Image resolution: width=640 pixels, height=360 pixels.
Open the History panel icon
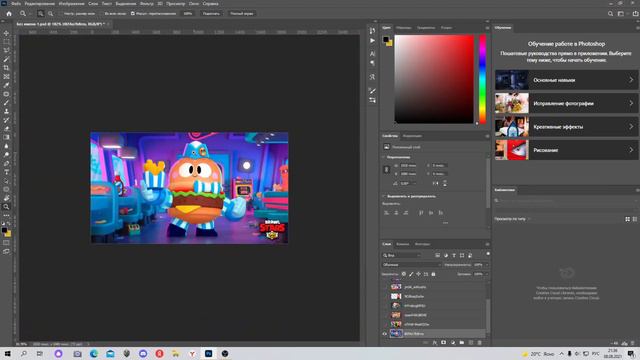pyautogui.click(x=372, y=31)
